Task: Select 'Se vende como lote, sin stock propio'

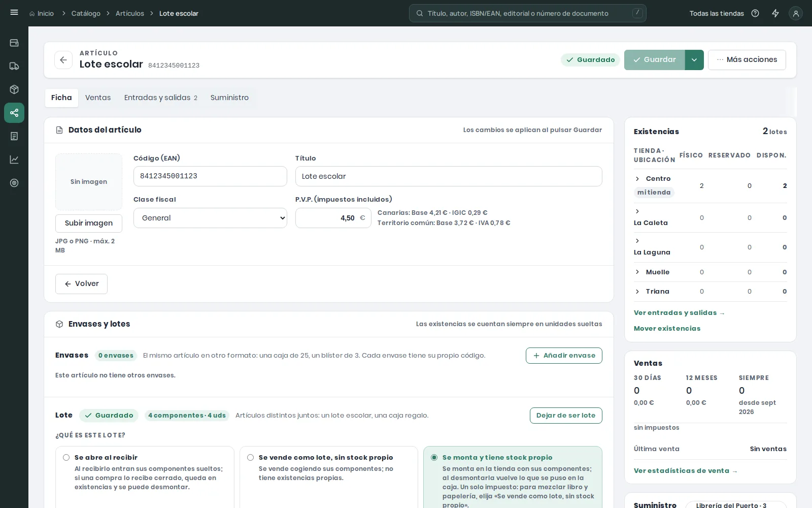Action: (250, 457)
